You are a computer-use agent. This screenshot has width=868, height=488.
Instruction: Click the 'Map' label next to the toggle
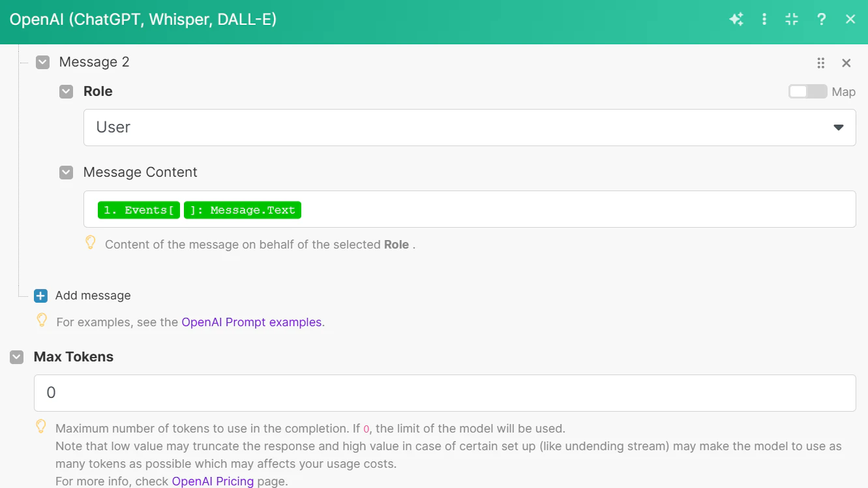coord(843,92)
